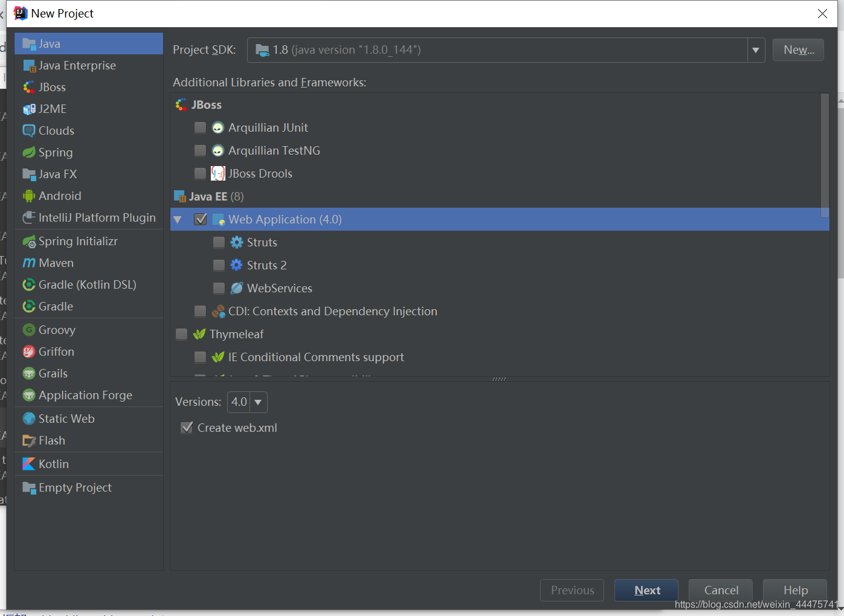Image resolution: width=844 pixels, height=616 pixels.
Task: Click the Java folder icon in sidebar
Action: 29,44
